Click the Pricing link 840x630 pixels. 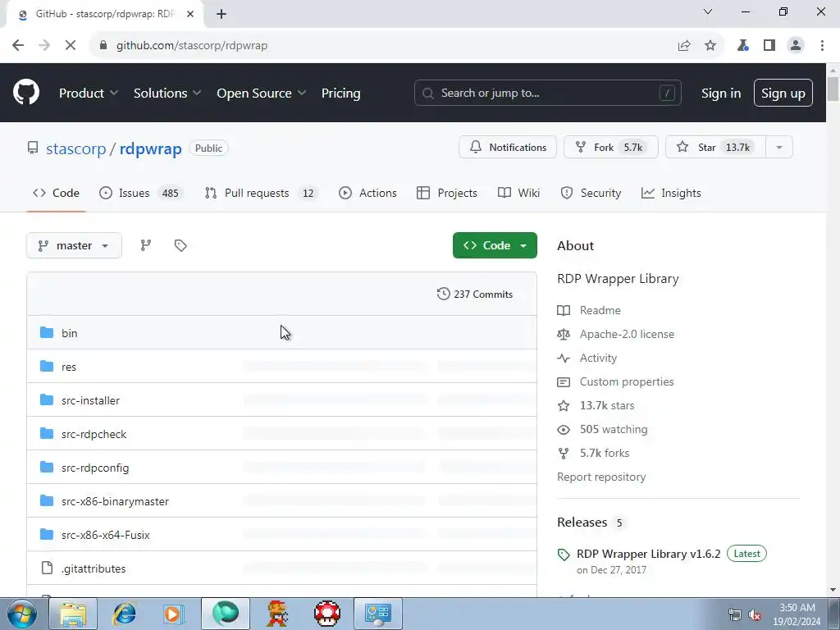click(340, 94)
